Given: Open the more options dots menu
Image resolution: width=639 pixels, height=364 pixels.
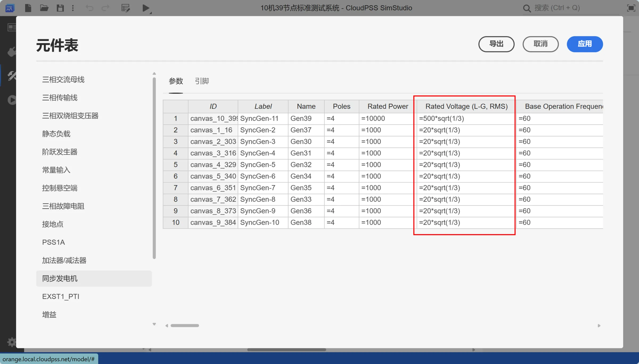Looking at the screenshot, I should [73, 8].
